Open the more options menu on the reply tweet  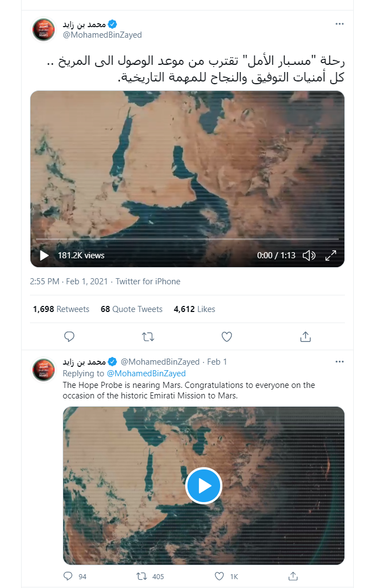[340, 362]
